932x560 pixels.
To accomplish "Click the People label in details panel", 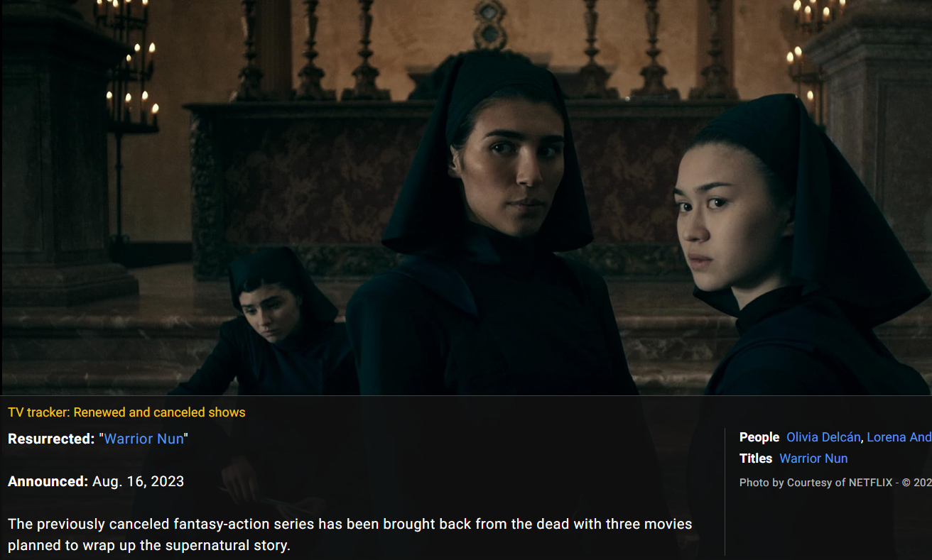I will (759, 437).
